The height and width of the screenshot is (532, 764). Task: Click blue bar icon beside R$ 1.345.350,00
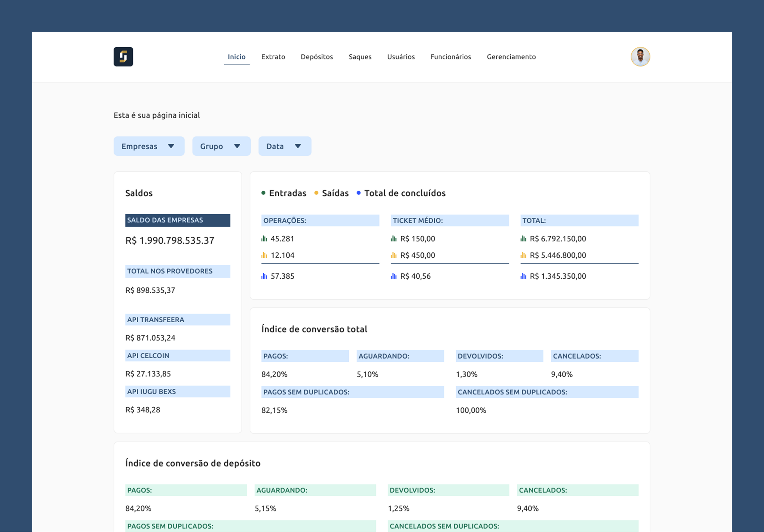[x=523, y=276]
